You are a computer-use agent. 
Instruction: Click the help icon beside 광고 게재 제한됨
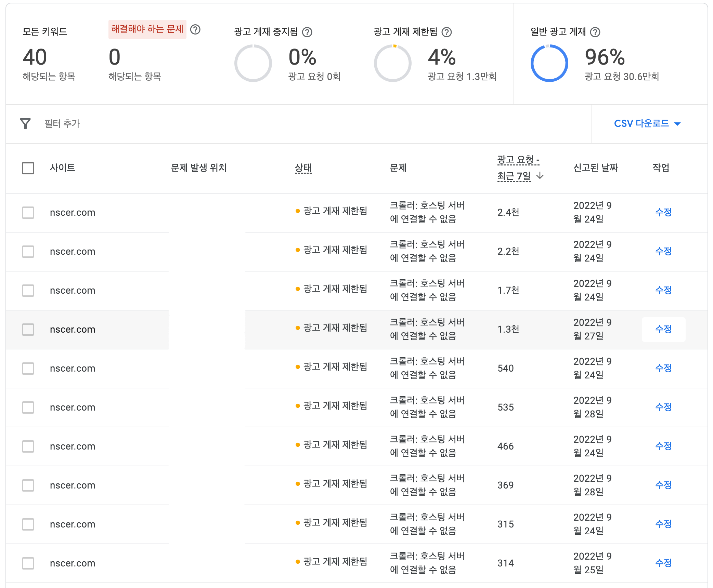(x=447, y=32)
